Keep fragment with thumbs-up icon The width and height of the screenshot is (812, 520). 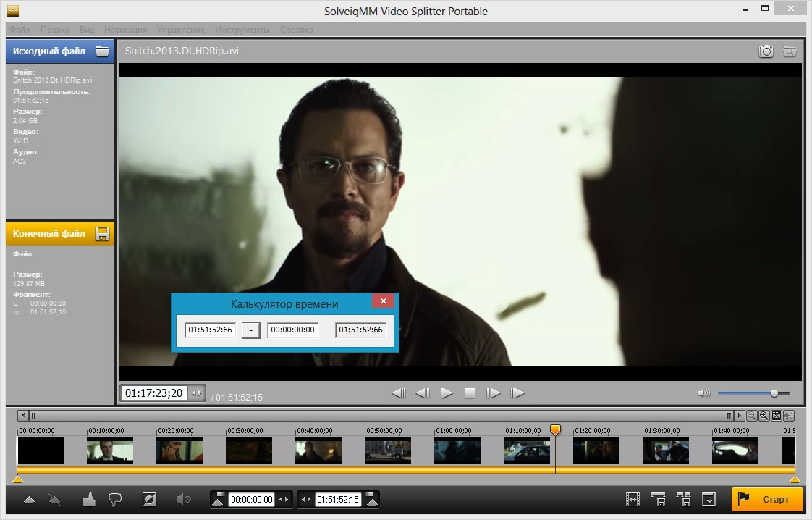(x=88, y=500)
